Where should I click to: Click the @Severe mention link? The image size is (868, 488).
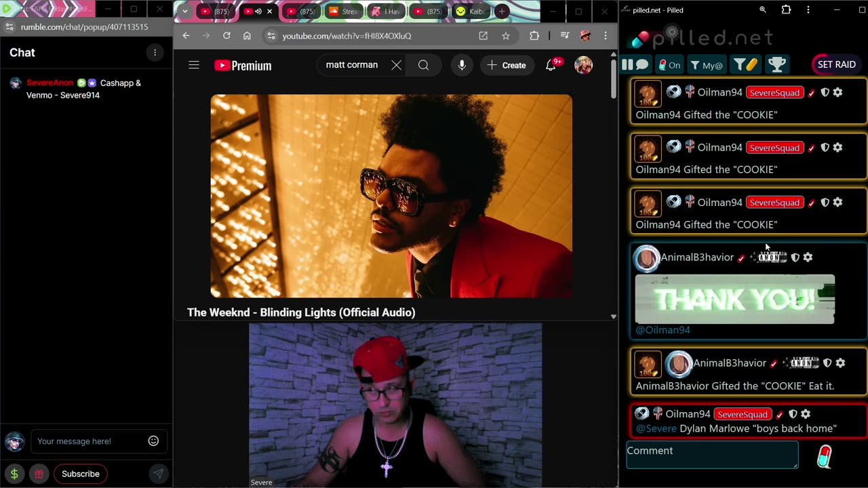tap(656, 428)
